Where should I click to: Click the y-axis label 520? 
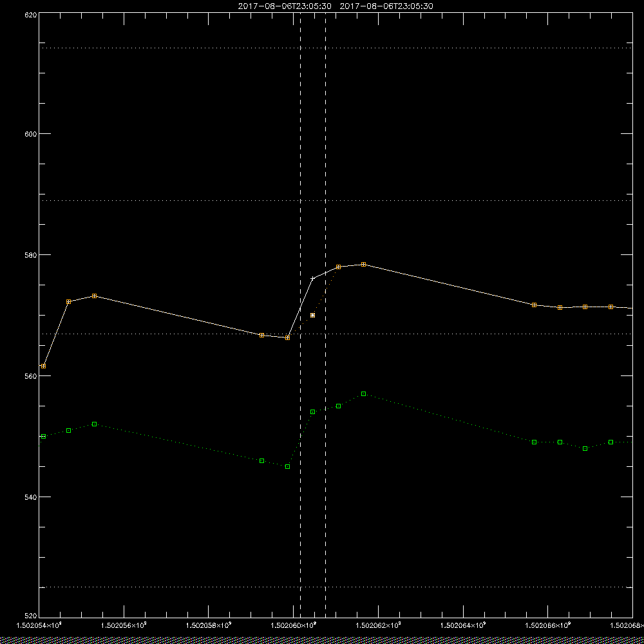pyautogui.click(x=32, y=616)
